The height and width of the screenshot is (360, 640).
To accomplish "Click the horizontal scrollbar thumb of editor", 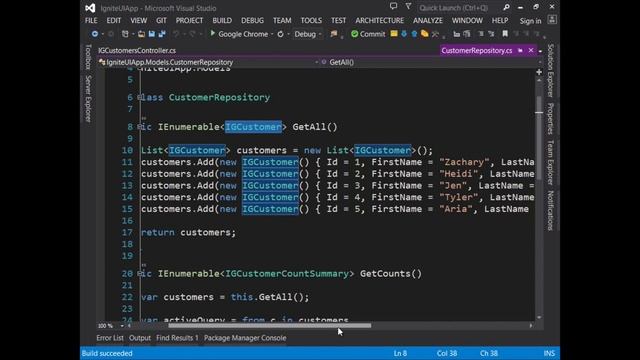I will tap(270, 326).
